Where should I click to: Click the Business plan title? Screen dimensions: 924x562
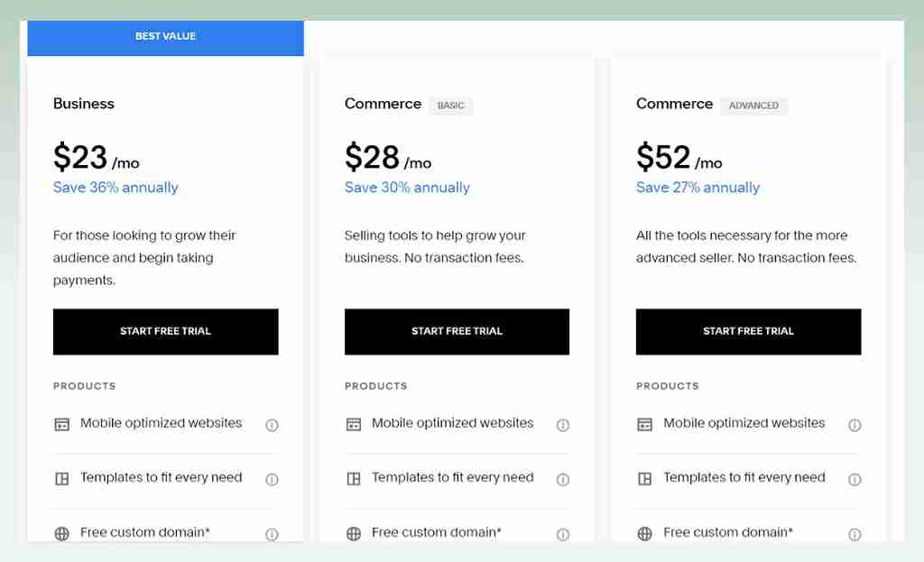84,104
